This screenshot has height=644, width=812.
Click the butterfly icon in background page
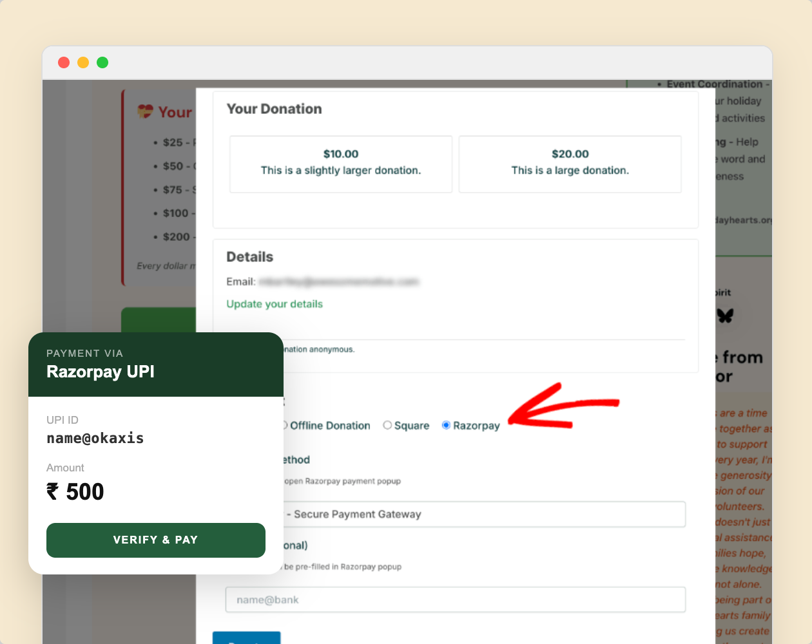[726, 316]
